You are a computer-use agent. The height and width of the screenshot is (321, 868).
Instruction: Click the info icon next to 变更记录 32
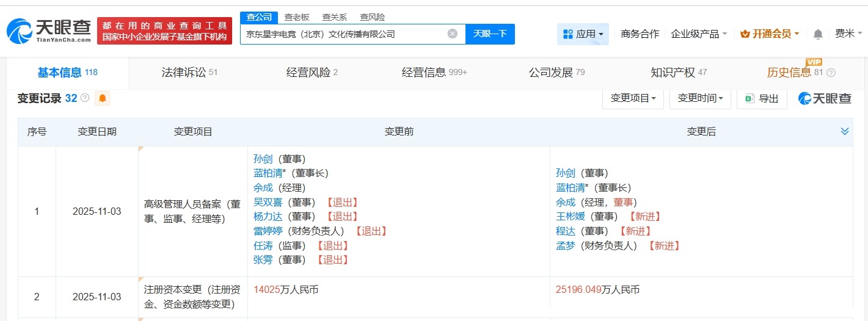tap(85, 98)
